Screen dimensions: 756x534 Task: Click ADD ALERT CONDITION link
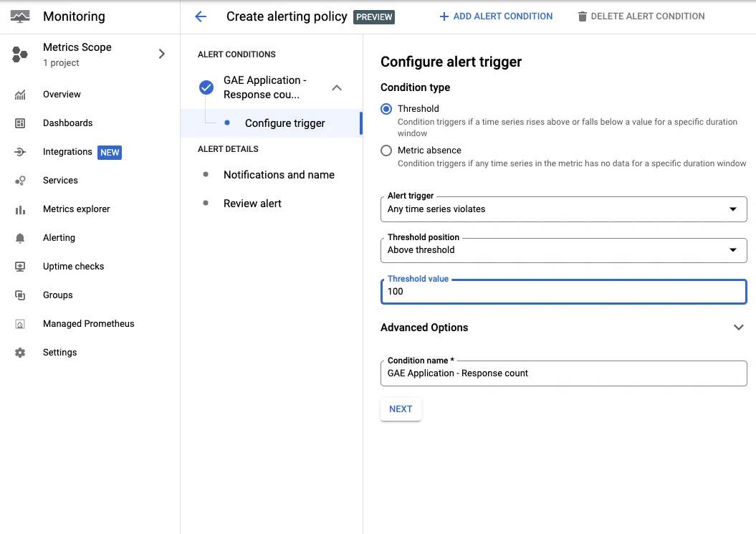pos(496,16)
